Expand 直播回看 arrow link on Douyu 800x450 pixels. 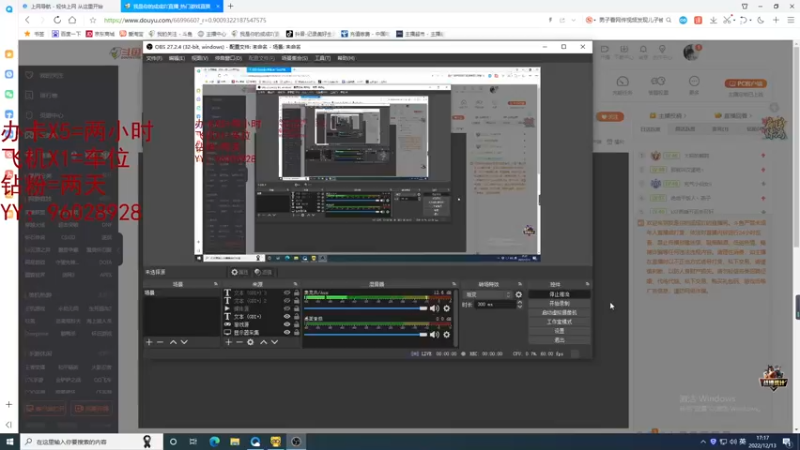coord(734,116)
